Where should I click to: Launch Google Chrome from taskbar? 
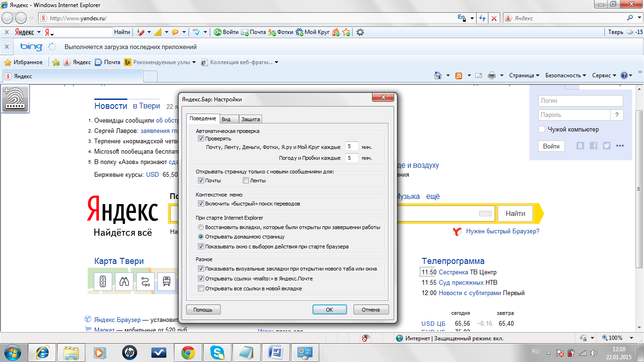188,352
